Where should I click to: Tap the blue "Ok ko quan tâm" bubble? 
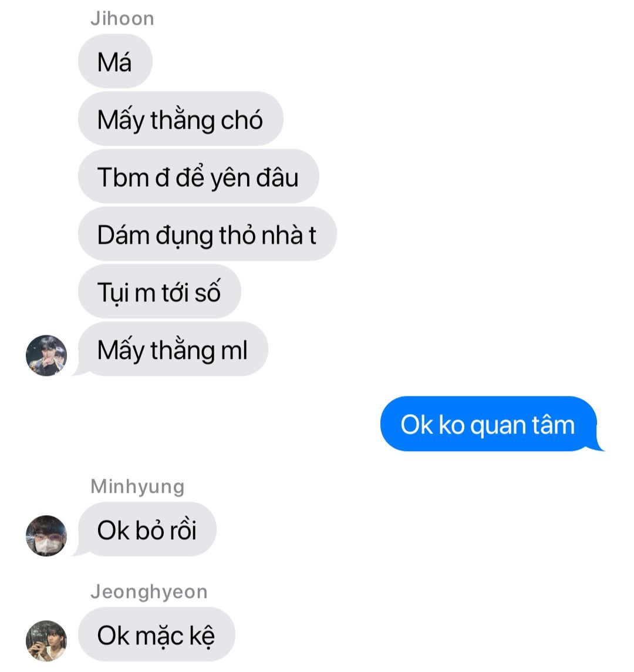tap(489, 424)
